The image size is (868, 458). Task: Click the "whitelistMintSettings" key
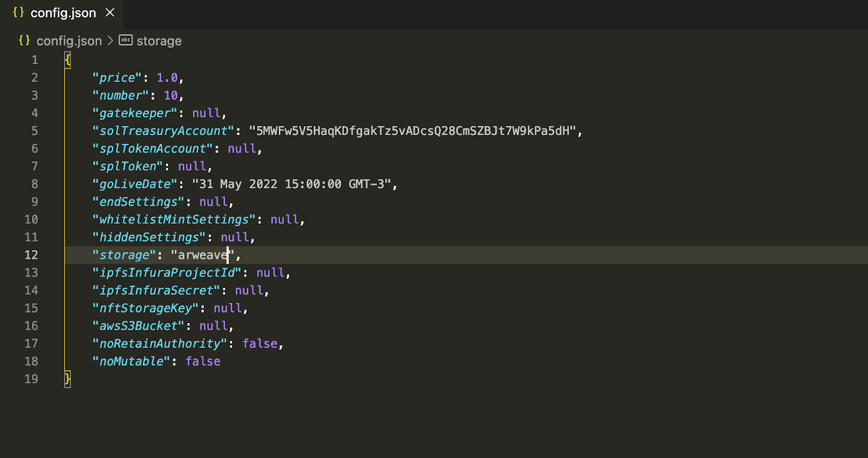click(x=174, y=220)
